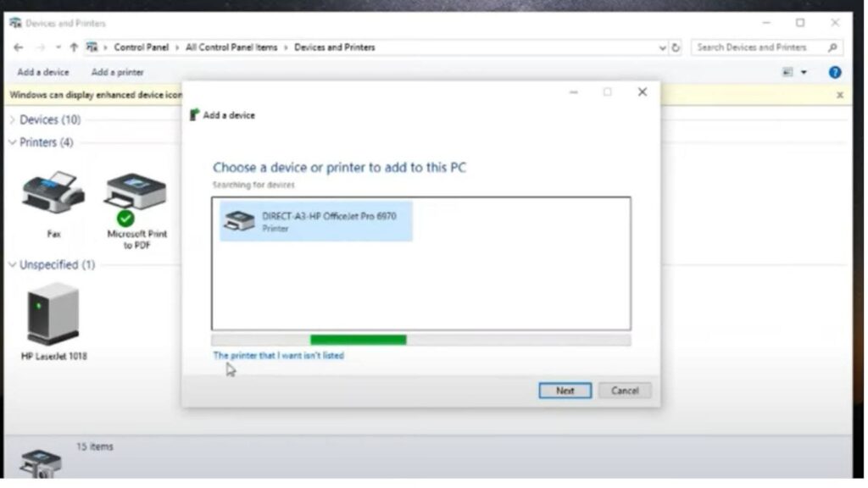Open the Fax printer icon

click(53, 203)
